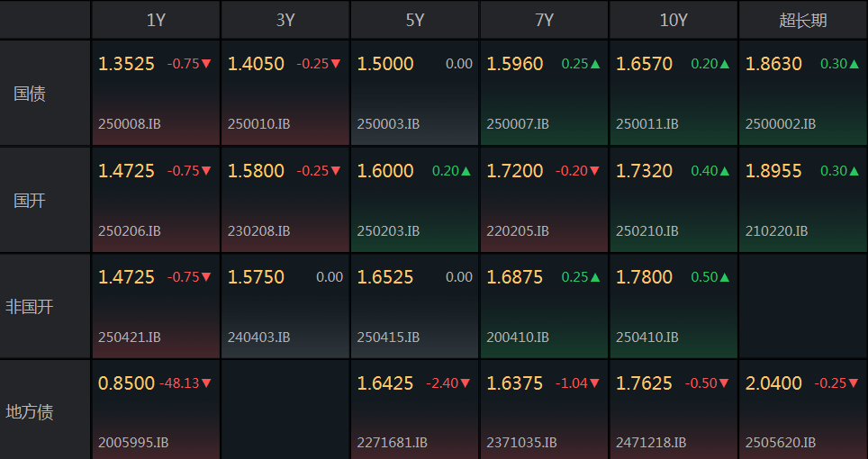868x459 pixels.
Task: Click the down arrow beside 地方债 5Y -2.40
Action: [466, 382]
